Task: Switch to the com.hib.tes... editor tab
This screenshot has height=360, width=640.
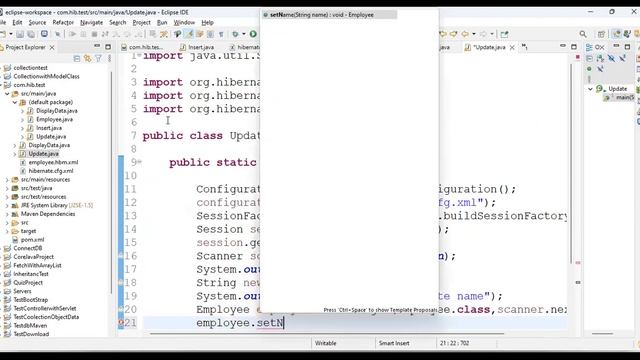Action: [142, 47]
